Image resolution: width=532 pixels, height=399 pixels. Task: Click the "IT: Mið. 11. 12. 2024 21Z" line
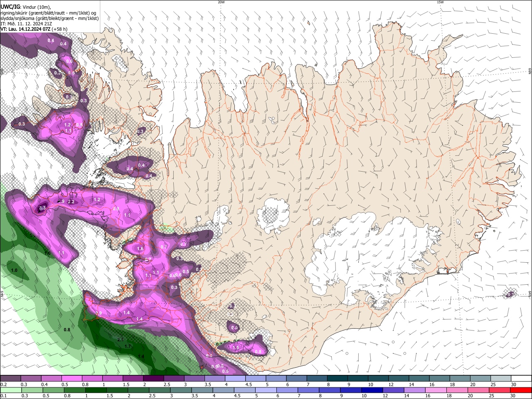point(27,24)
